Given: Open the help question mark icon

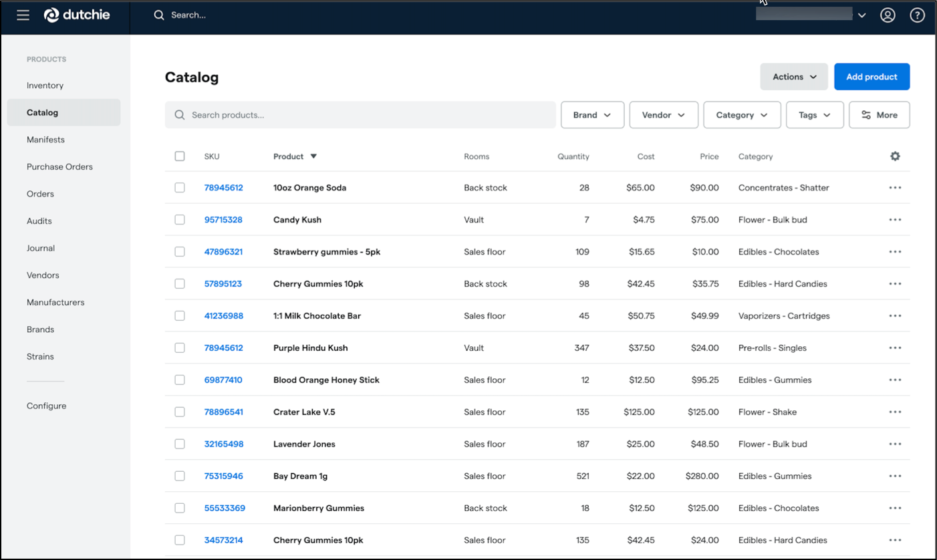Looking at the screenshot, I should pos(917,15).
